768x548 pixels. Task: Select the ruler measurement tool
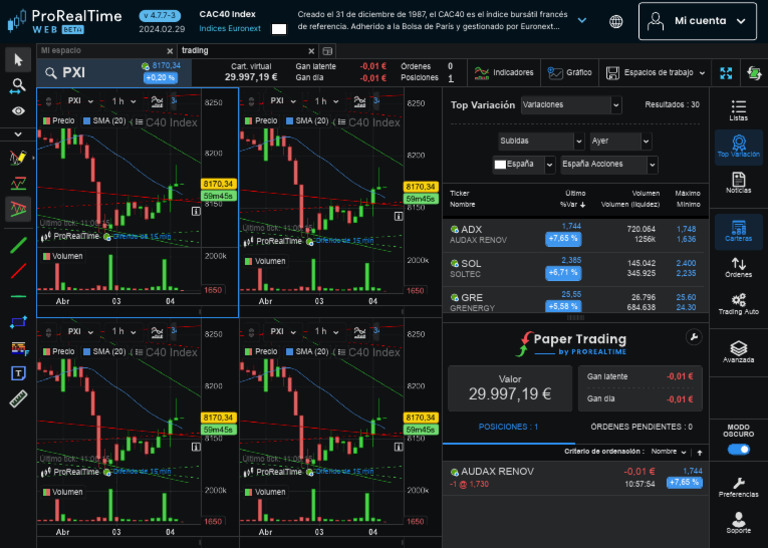pyautogui.click(x=18, y=399)
